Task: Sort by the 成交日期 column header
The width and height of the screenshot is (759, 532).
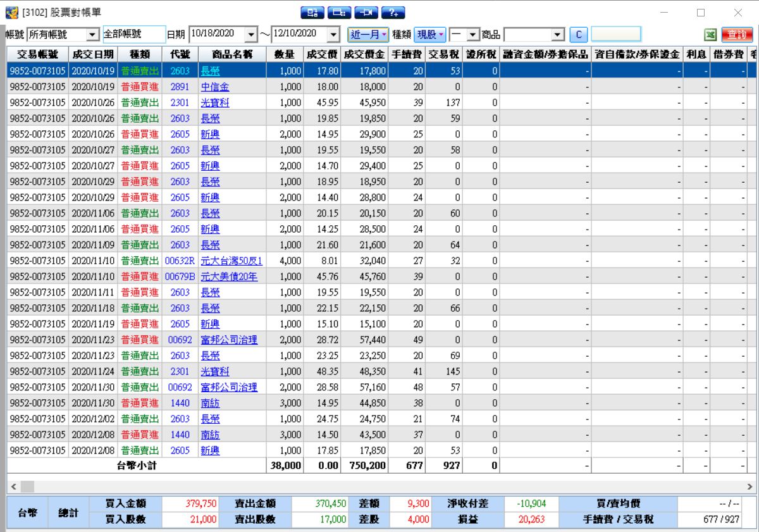Action: click(93, 55)
